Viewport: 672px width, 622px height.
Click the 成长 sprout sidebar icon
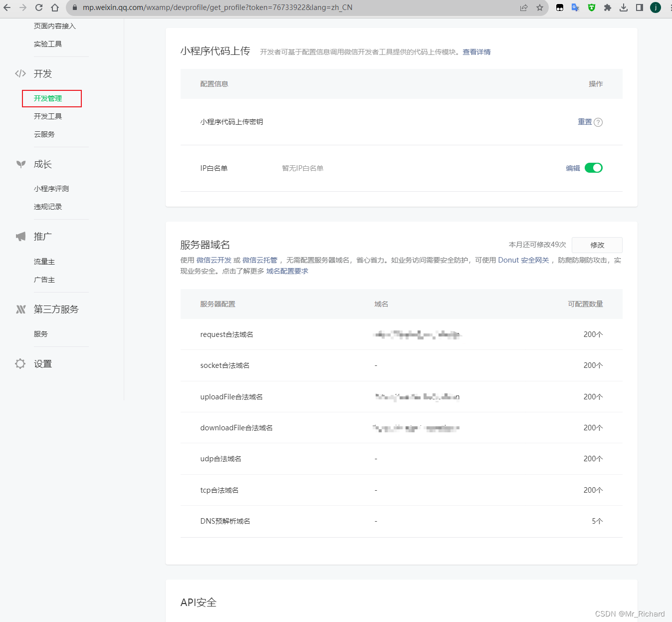20,164
